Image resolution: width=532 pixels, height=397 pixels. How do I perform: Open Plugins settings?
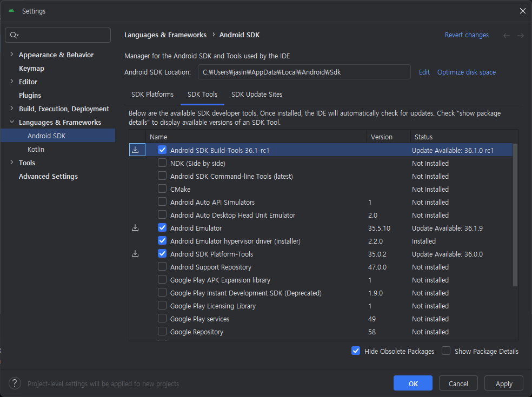tap(30, 95)
